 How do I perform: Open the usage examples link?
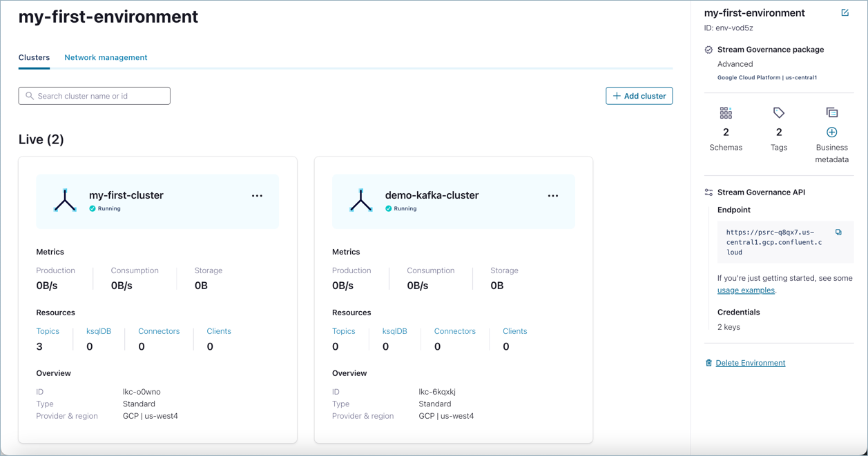(x=746, y=290)
